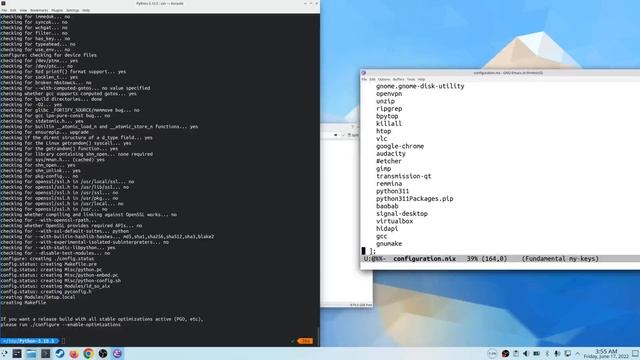Open the clock showing 3:55 AM
This screenshot has width=640, height=360.
click(x=606, y=354)
